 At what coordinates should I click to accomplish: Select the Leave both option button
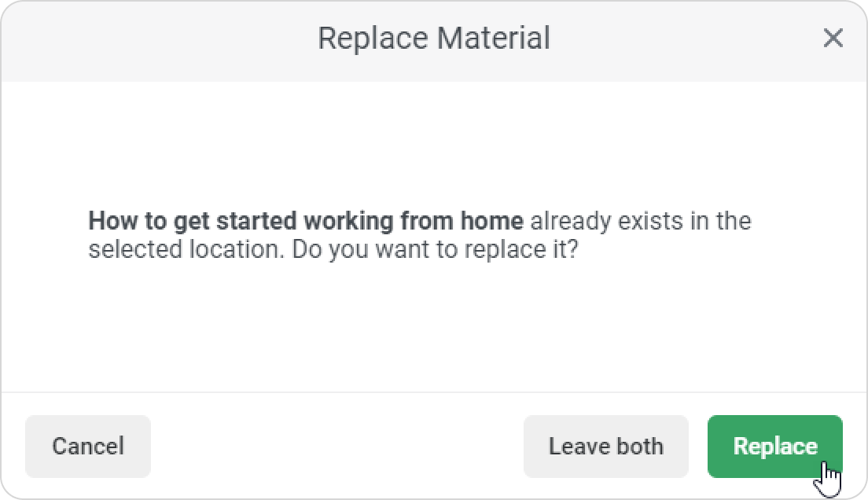[x=605, y=447]
